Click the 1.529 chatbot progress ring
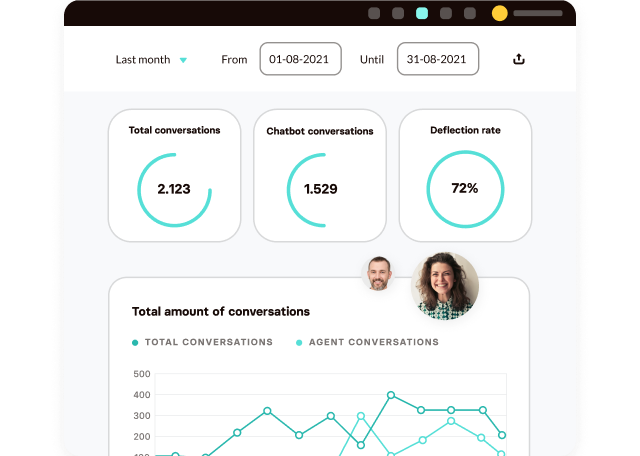This screenshot has width=640, height=456. coord(320,189)
